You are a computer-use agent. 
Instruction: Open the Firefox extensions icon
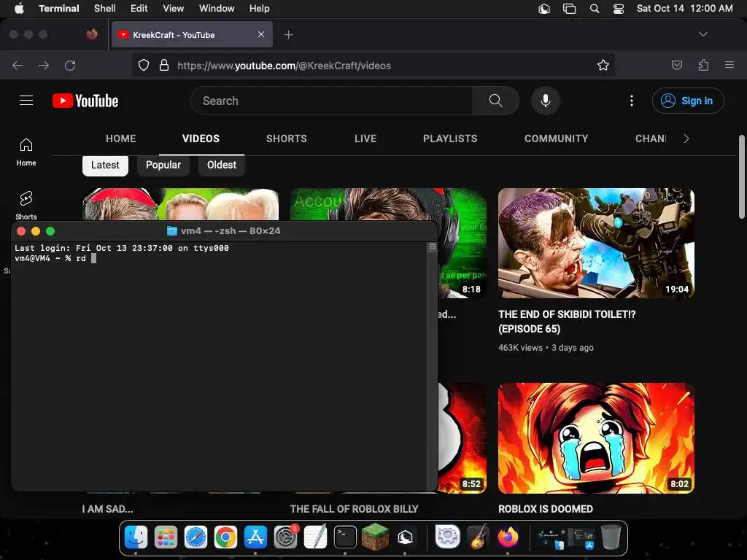tap(703, 65)
